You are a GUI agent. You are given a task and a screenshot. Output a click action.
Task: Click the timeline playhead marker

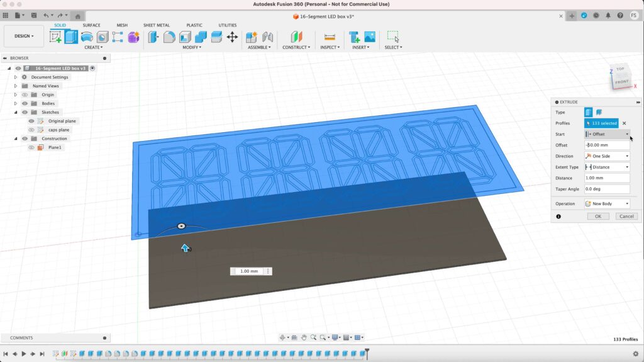click(367, 351)
